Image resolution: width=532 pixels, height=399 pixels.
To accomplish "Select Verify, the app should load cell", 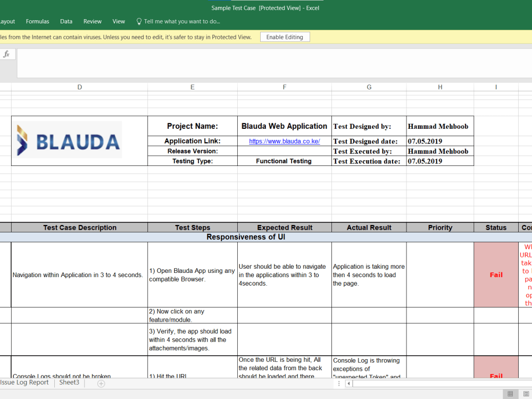I will tap(193, 339).
